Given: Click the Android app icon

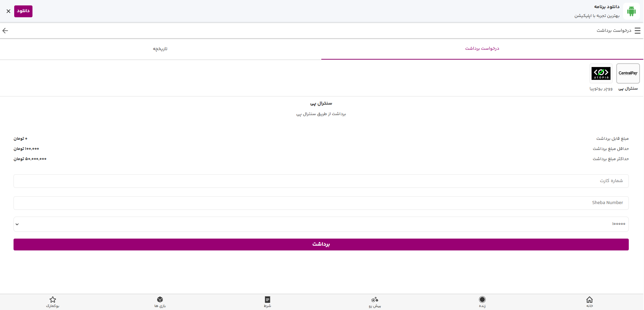Looking at the screenshot, I should point(631,11).
